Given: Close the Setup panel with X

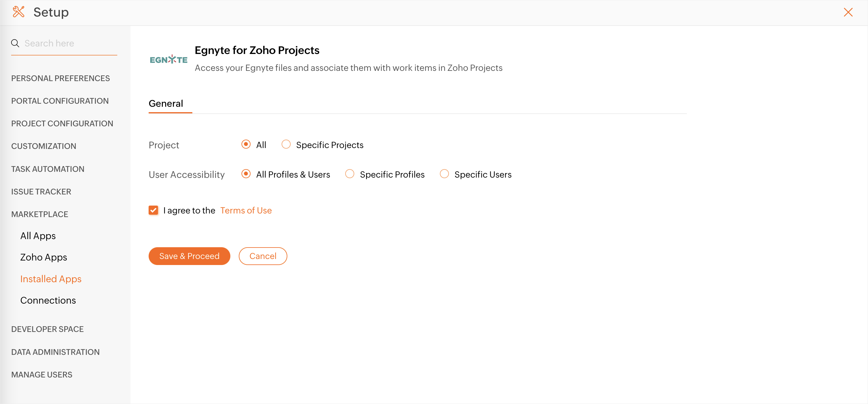Looking at the screenshot, I should click(848, 12).
